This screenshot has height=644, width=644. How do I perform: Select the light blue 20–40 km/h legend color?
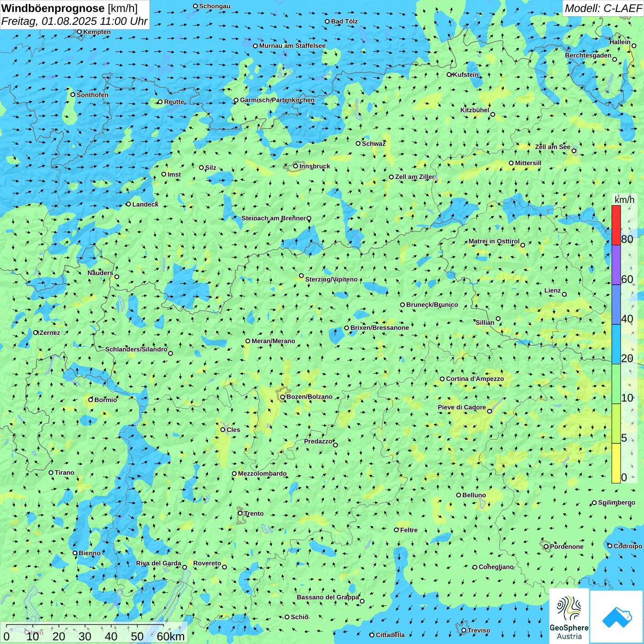(x=616, y=344)
